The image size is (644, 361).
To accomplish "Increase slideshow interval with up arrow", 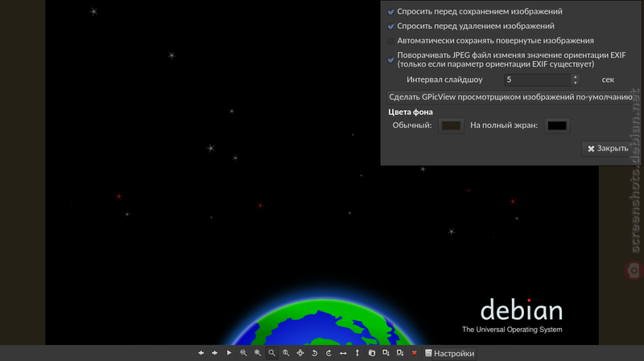I will pyautogui.click(x=575, y=76).
